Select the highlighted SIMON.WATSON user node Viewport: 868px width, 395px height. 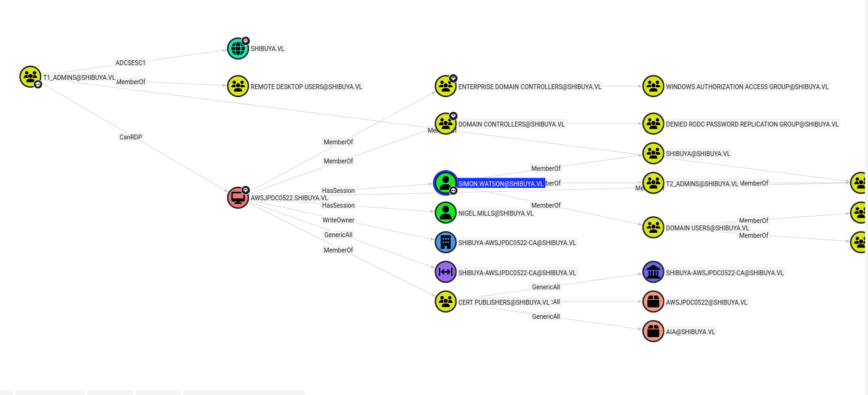[x=446, y=182]
